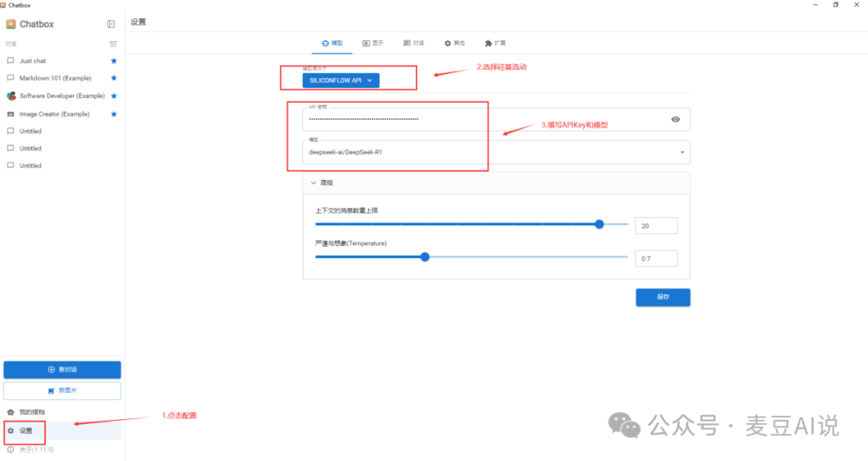This screenshot has width=868, height=461.
Task: Collapse the sidebar with the panel toggle icon
Action: click(x=111, y=24)
